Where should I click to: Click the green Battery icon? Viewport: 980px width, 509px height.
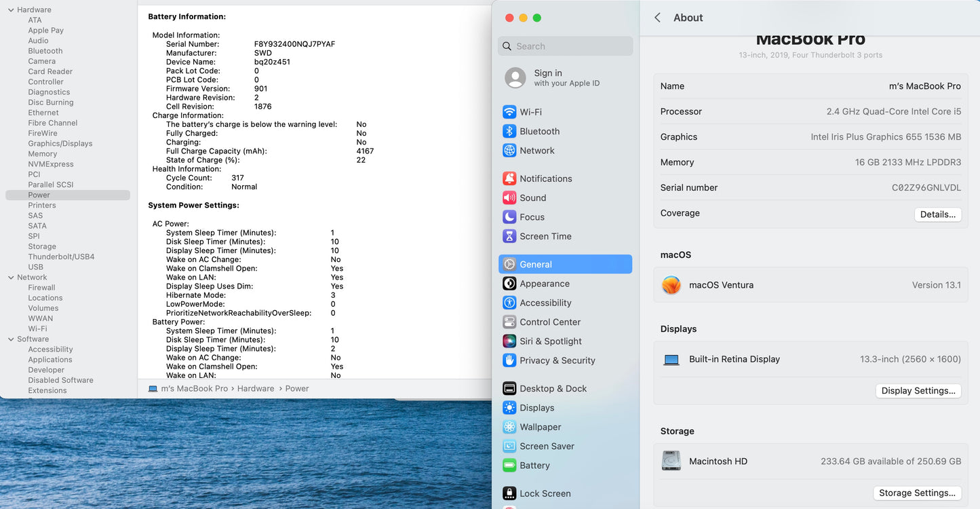coord(509,466)
